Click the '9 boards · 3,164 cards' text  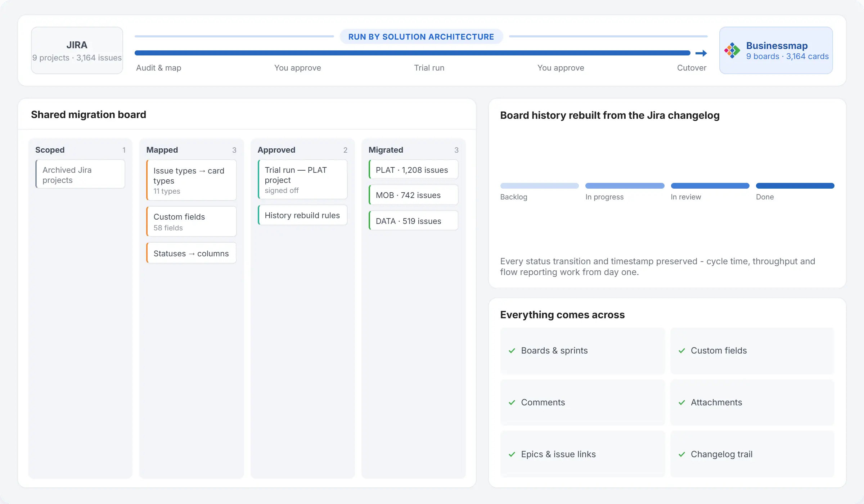click(787, 57)
